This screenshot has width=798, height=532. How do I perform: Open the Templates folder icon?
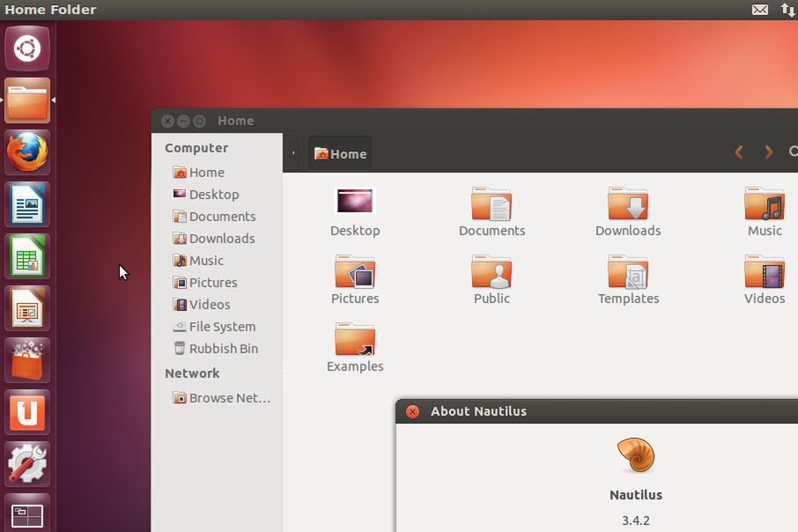click(x=628, y=271)
